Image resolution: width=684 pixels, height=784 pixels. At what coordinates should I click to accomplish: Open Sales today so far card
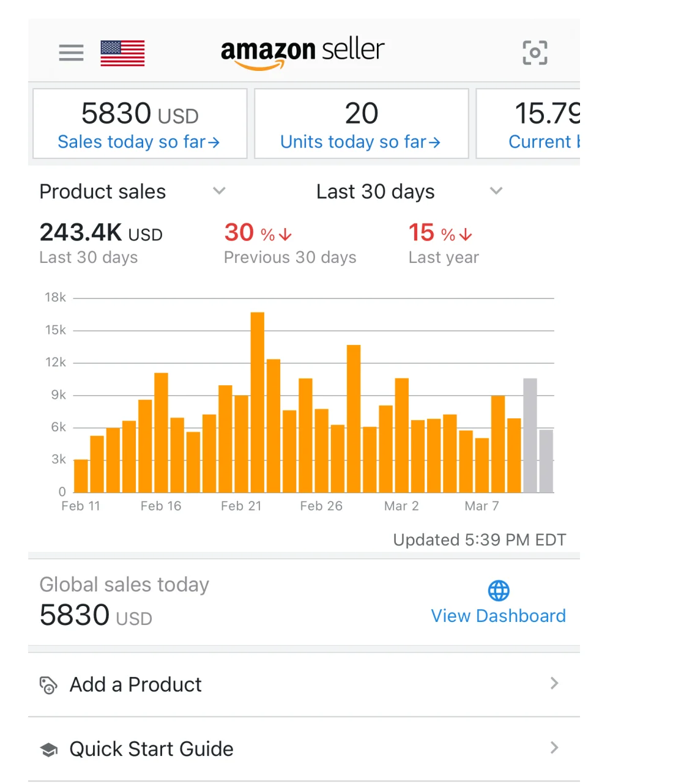(139, 124)
